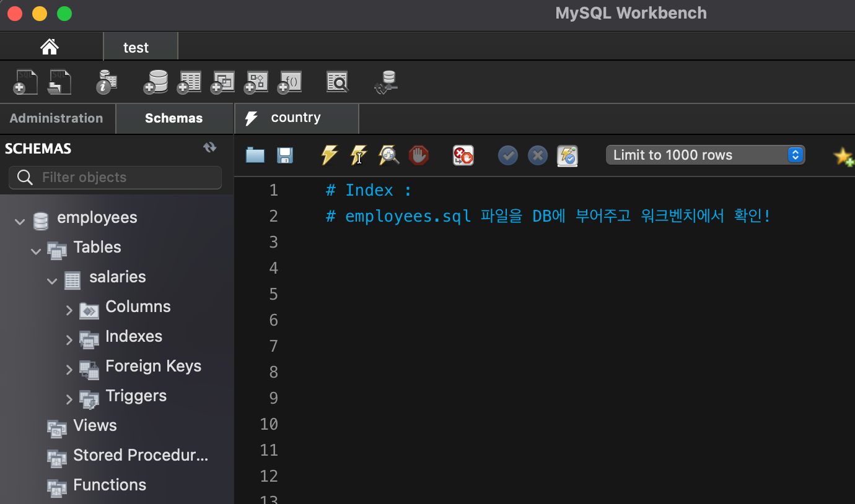The height and width of the screenshot is (504, 855).
Task: Create a new function icon
Action: (289, 82)
